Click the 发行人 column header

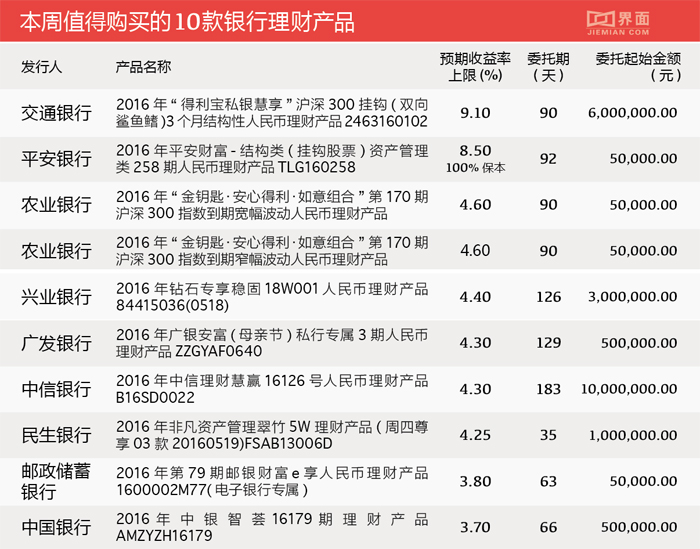tap(41, 67)
